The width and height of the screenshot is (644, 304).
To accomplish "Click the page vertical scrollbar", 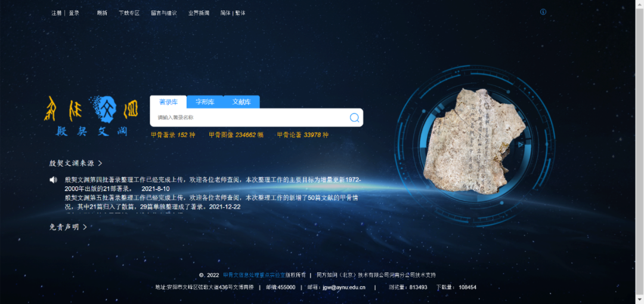I will coord(639,152).
